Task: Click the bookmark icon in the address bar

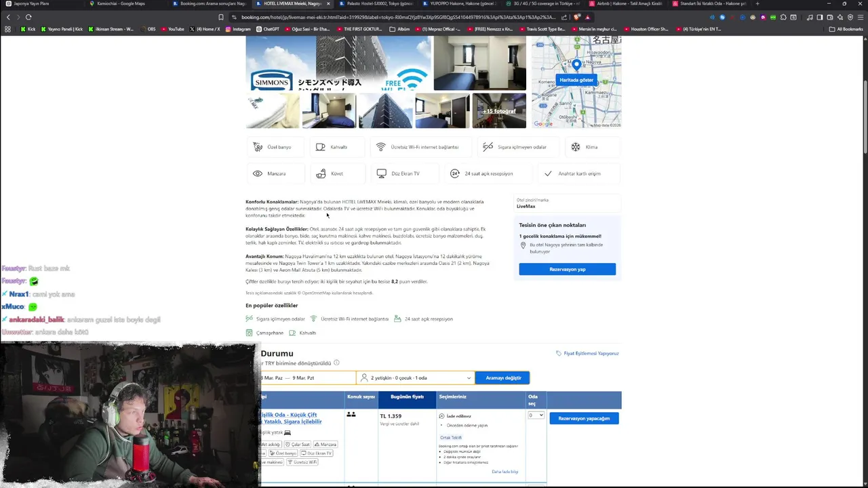Action: pos(221,17)
